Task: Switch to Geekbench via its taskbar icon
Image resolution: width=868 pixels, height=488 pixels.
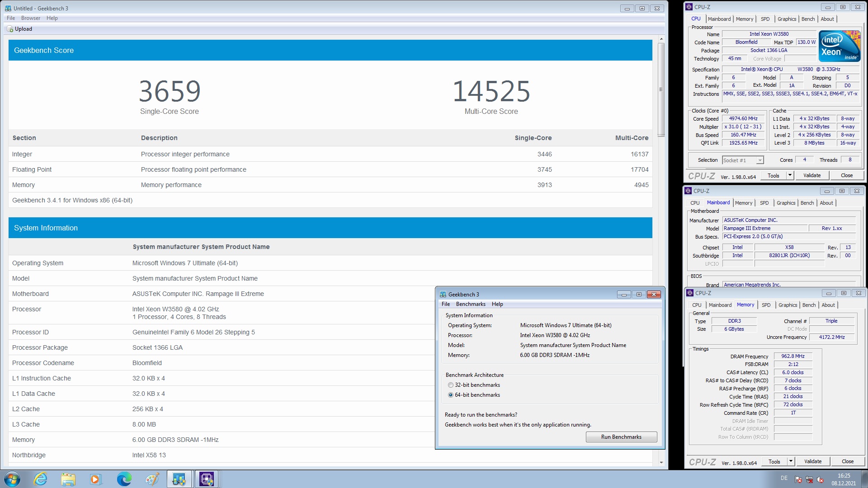Action: [179, 479]
